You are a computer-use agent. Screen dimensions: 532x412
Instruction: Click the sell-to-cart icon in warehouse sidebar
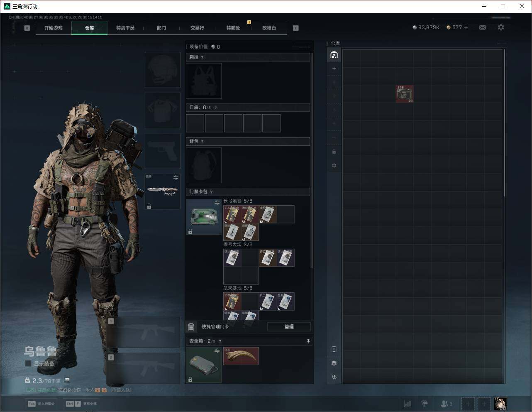[334, 377]
